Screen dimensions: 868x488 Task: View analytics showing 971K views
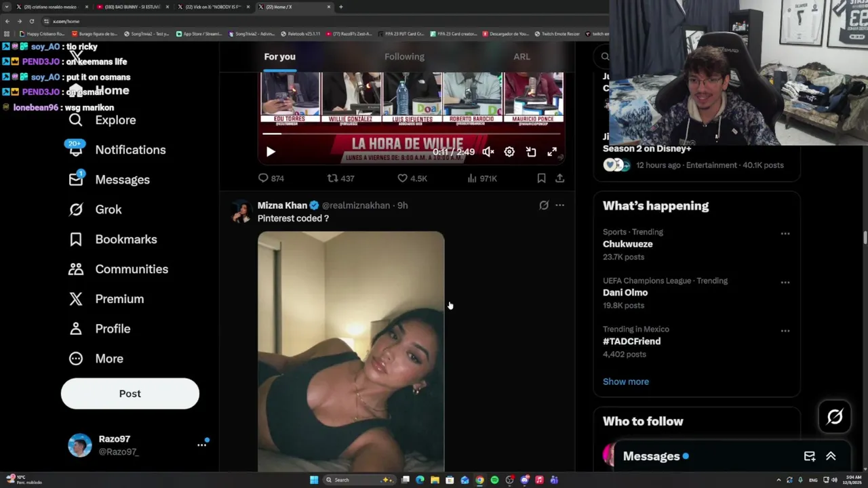(482, 178)
